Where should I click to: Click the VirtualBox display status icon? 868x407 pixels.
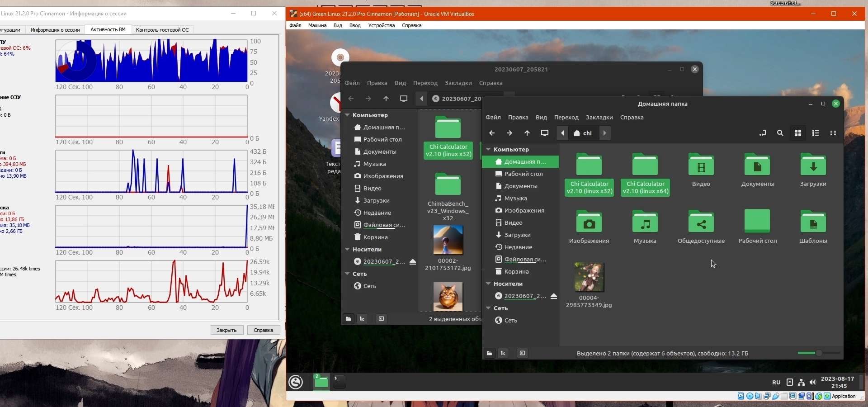[793, 396]
